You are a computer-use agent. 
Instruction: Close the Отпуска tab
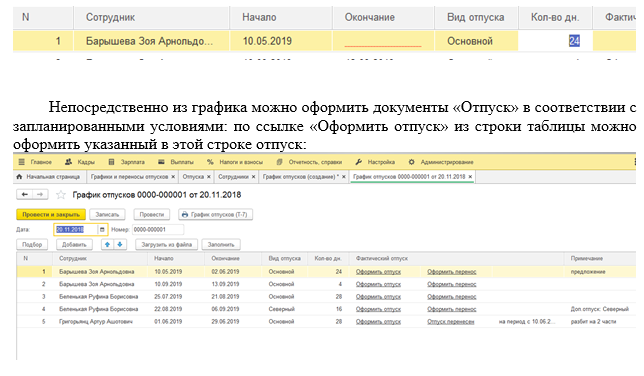coord(209,177)
